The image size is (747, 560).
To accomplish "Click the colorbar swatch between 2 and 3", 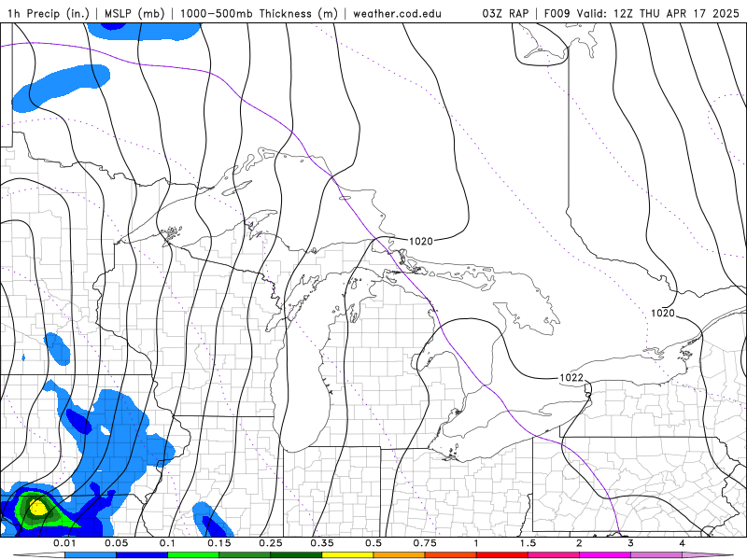I will (x=605, y=555).
